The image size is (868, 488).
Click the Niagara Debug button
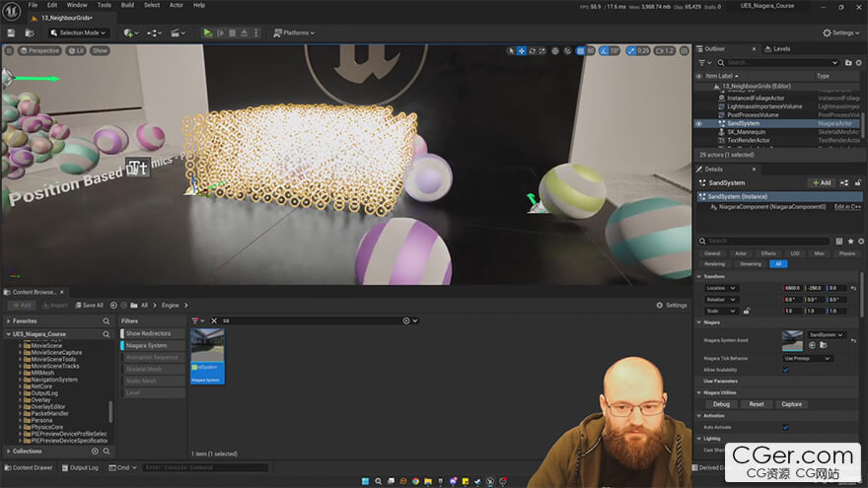pos(721,404)
